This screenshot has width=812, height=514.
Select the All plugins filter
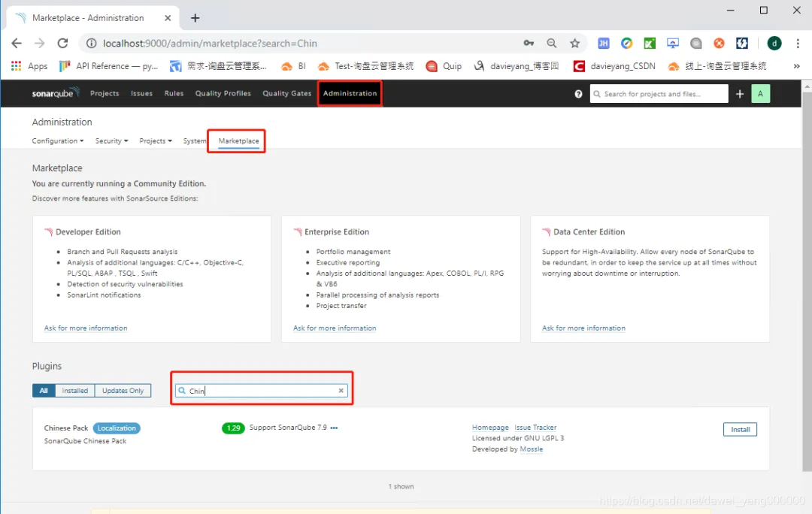pos(44,391)
